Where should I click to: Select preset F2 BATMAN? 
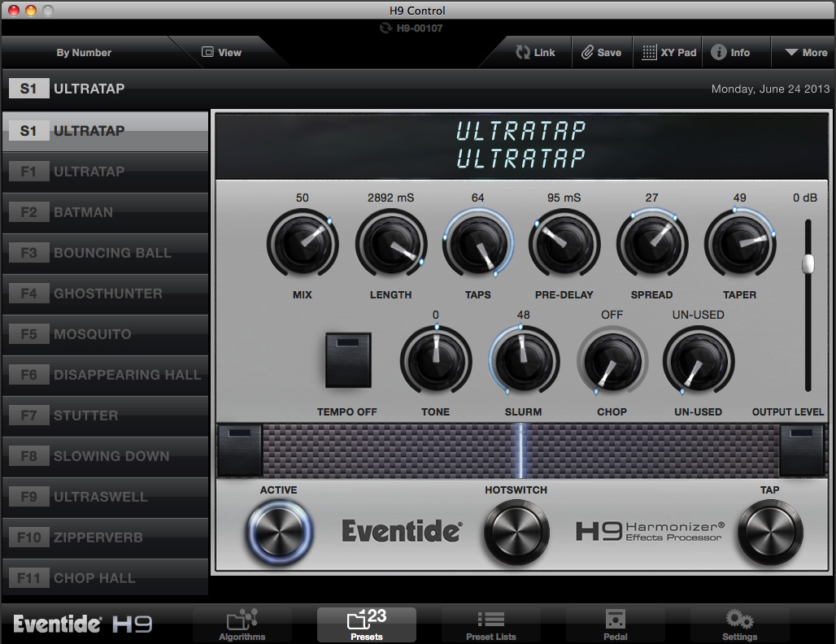(105, 212)
